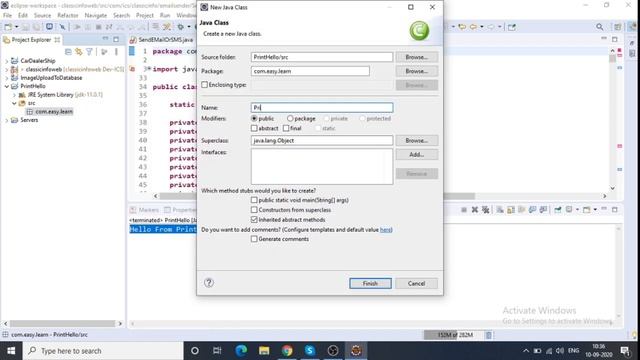Open Microsoft Edge from the taskbar

tap(241, 351)
